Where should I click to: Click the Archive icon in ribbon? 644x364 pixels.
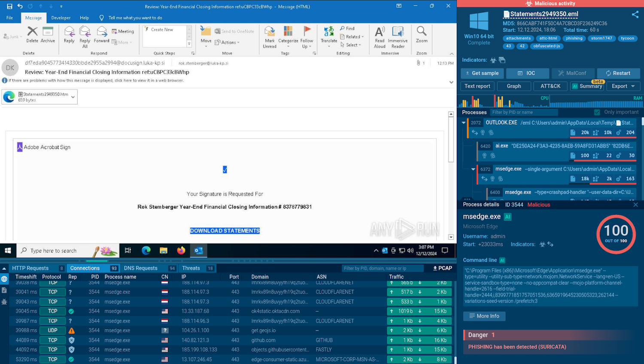click(48, 31)
